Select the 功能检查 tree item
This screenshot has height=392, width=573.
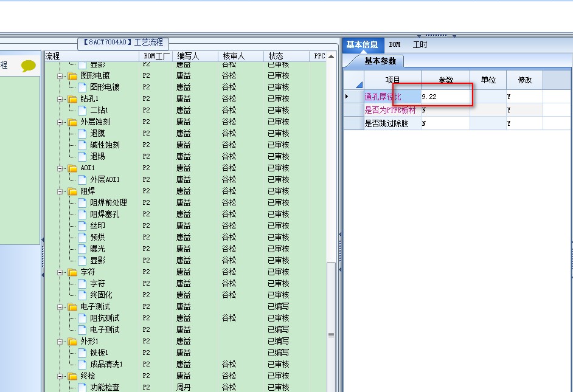[x=105, y=387]
